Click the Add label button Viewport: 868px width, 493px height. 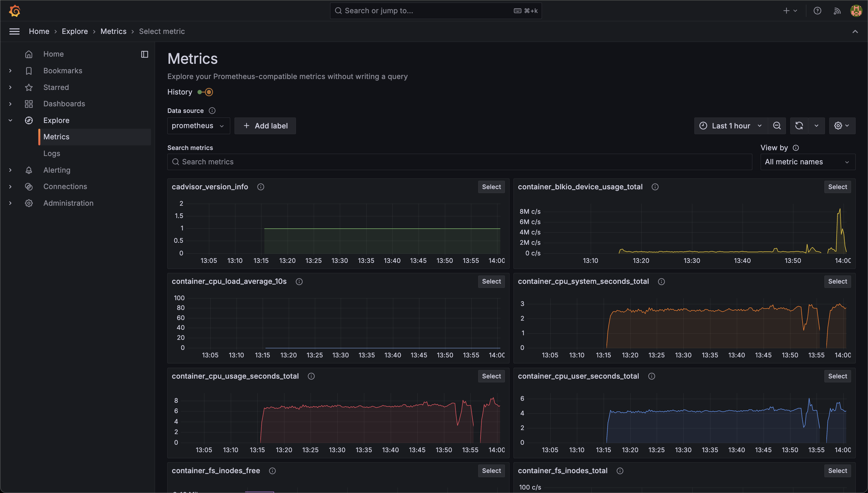[265, 125]
